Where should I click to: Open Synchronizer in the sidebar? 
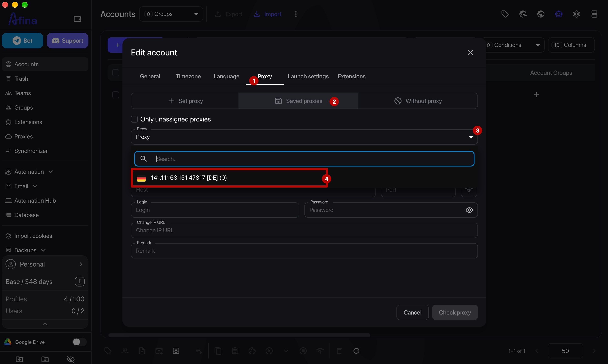coord(45,151)
